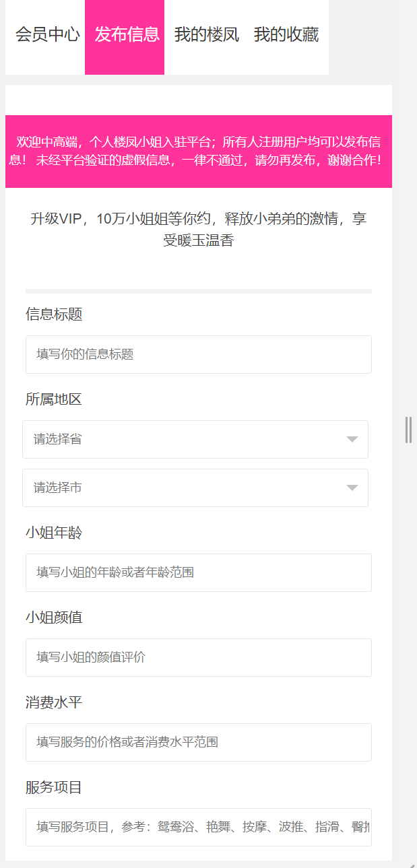417x868 pixels.
Task: Click the arrow icon on city selector
Action: coord(352,488)
